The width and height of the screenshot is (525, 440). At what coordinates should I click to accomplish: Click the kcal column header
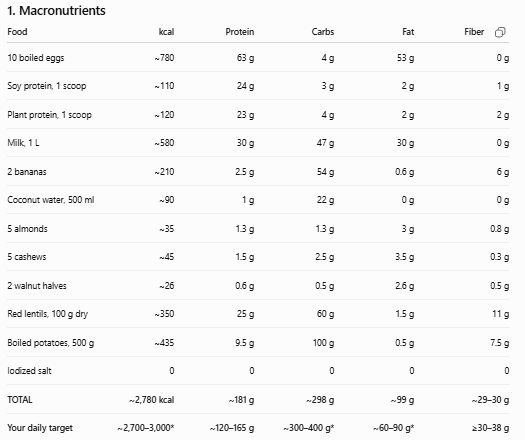click(x=166, y=32)
